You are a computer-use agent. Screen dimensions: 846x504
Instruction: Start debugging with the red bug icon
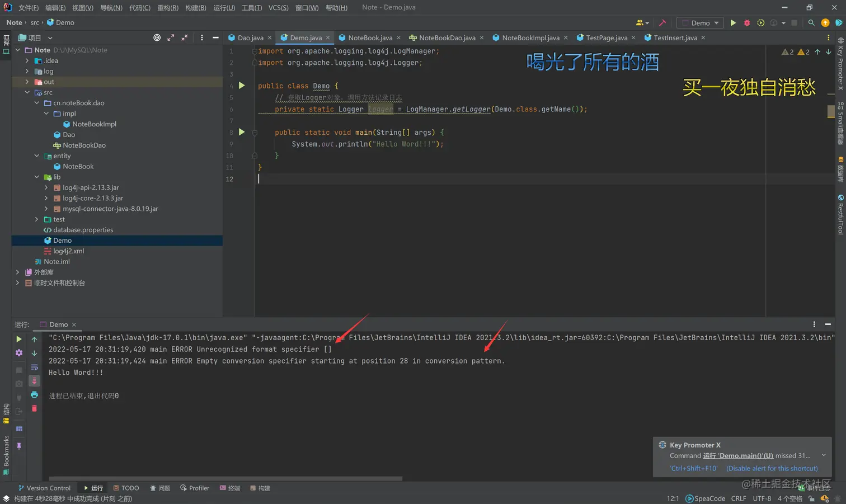coord(747,23)
